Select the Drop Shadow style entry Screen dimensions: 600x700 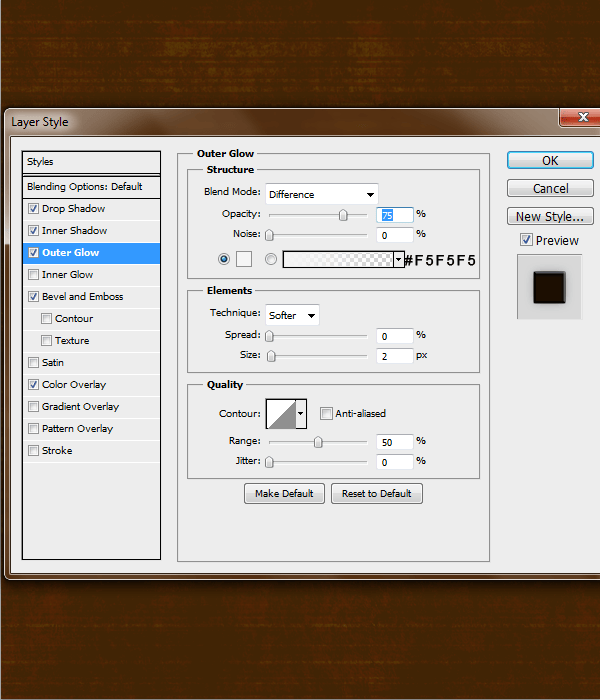(x=73, y=208)
